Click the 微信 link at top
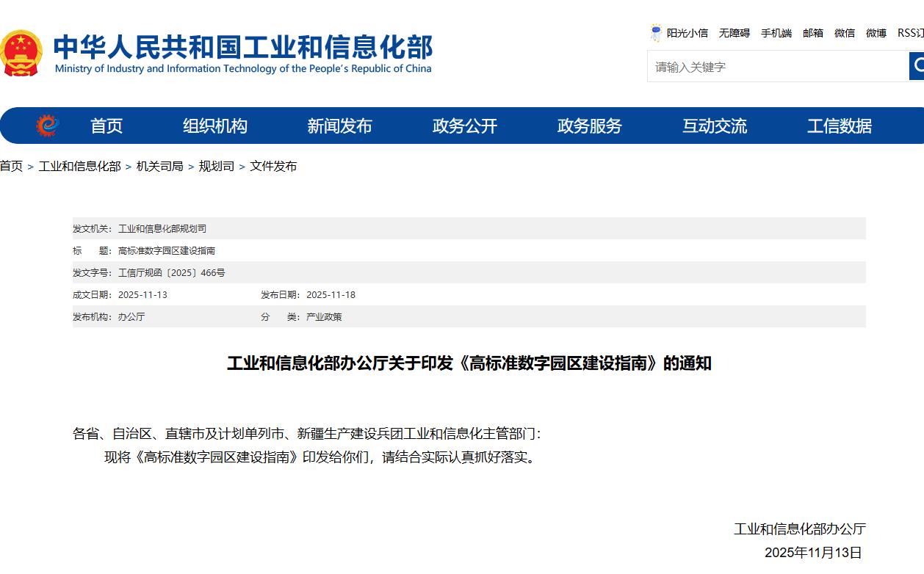 coord(845,33)
